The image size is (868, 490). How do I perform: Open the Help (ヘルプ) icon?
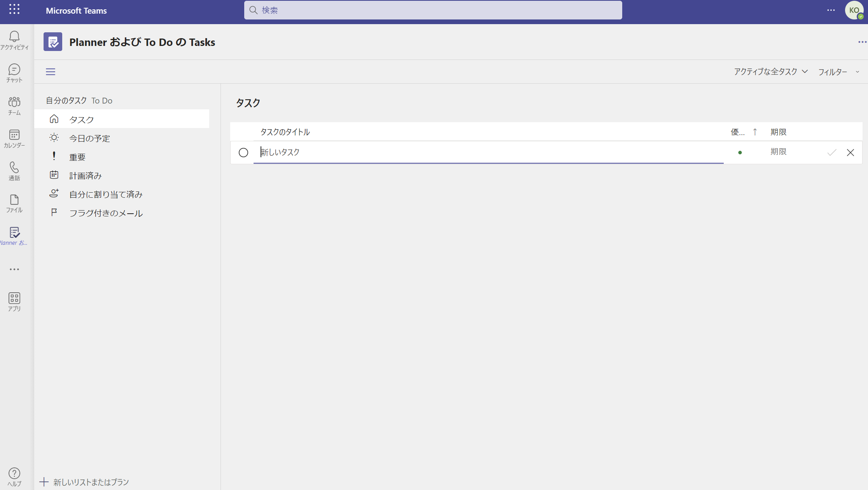click(x=14, y=477)
